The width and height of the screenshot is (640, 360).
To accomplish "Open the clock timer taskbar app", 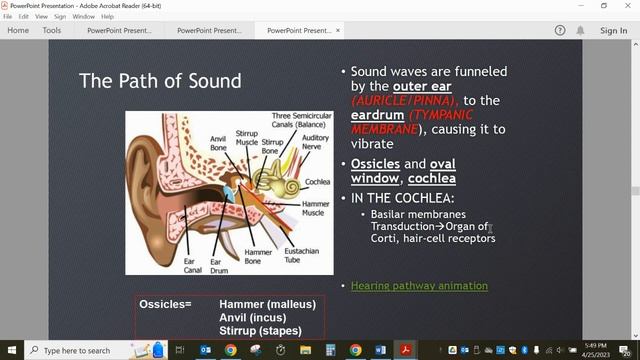I will click(x=280, y=350).
